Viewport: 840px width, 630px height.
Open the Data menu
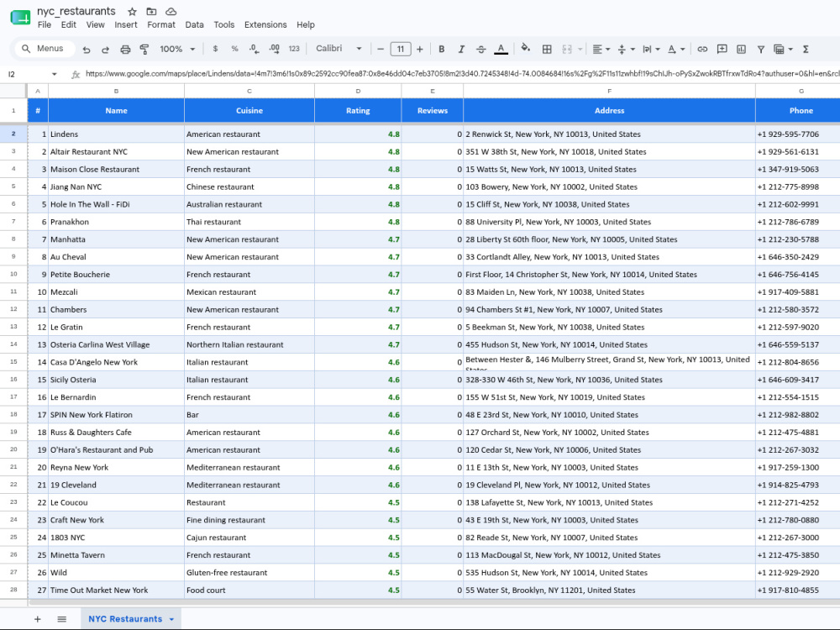click(195, 24)
